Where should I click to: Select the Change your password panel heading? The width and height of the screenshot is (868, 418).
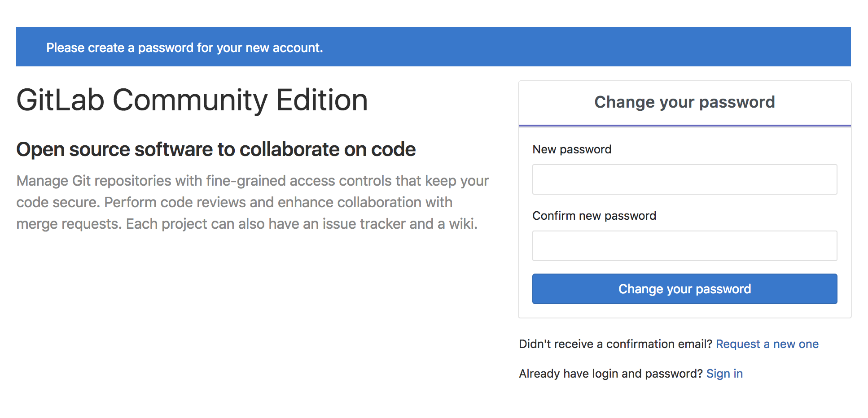(x=684, y=102)
